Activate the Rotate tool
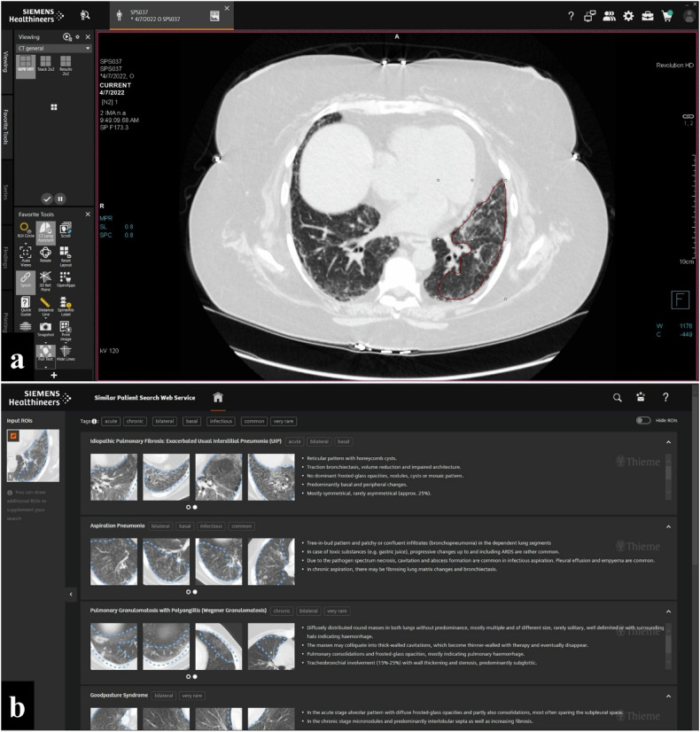Viewport: 700px width, 732px height. coord(45,253)
